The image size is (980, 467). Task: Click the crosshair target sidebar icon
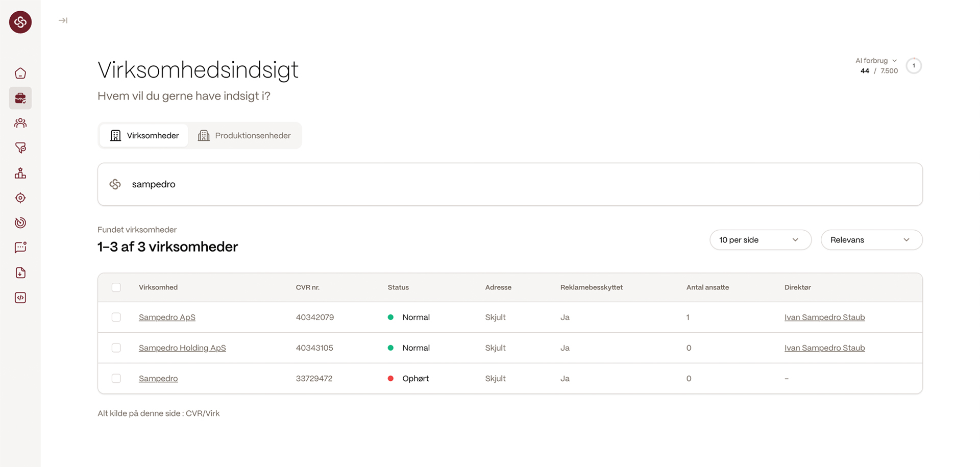coord(20,198)
